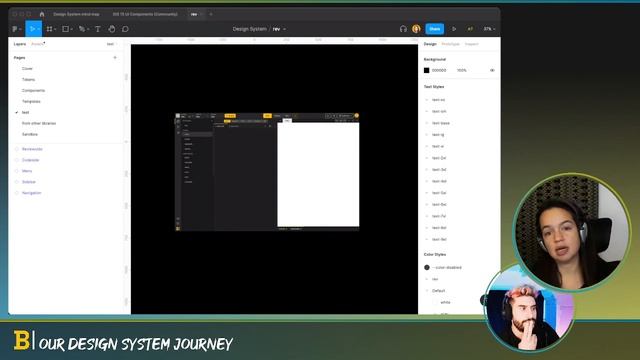Viewport: 640px width, 360px height.
Task: Edit the background hex value 000000
Action: (439, 70)
